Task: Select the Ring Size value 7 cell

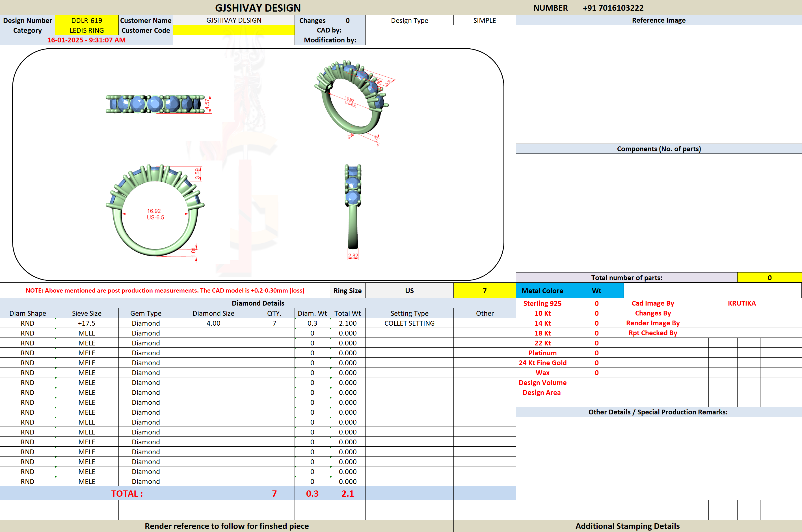Action: pos(485,291)
